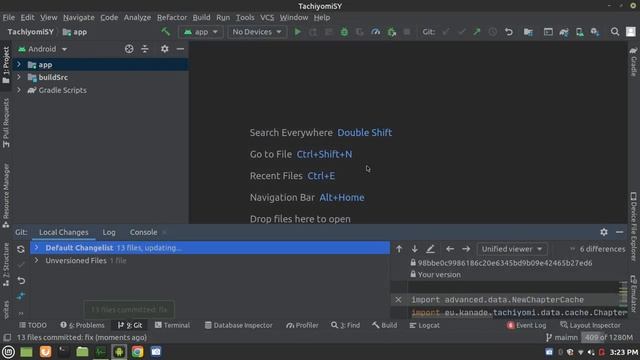Expand Gradle Scripts tree node
This screenshot has height=360, width=640.
click(19, 90)
